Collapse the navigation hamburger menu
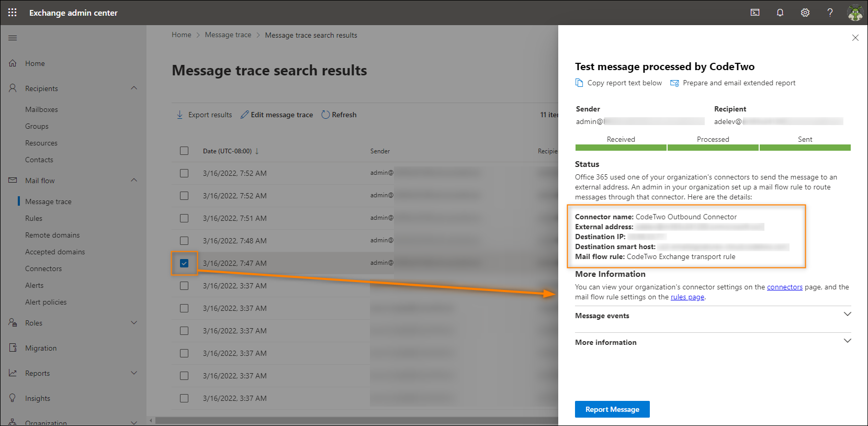868x426 pixels. [x=13, y=38]
